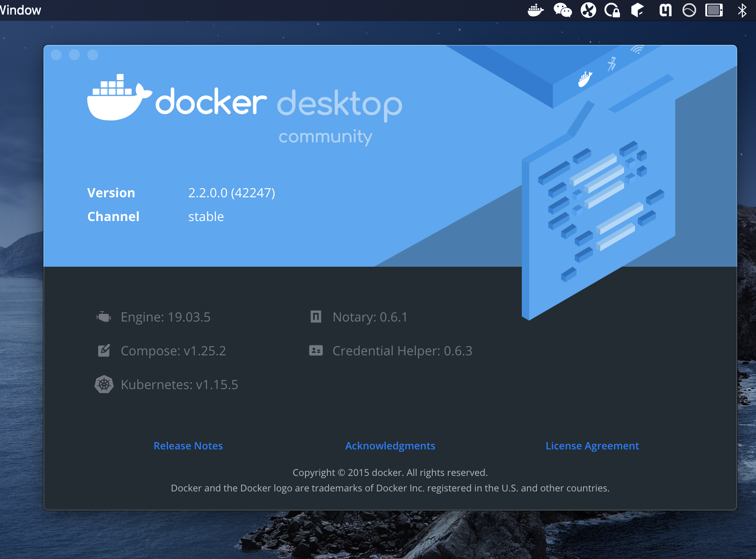Click the Kubernetes wheel icon
756x559 pixels.
pos(104,385)
